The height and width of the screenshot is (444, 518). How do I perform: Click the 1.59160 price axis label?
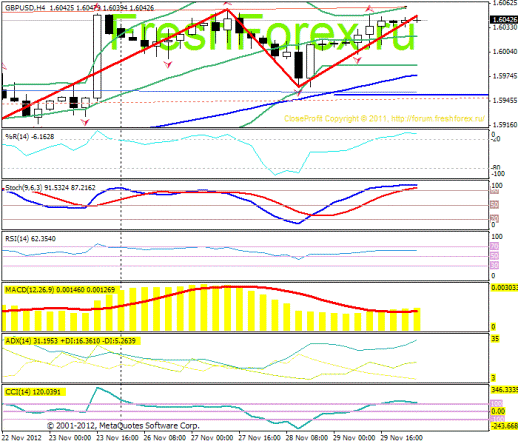point(505,125)
